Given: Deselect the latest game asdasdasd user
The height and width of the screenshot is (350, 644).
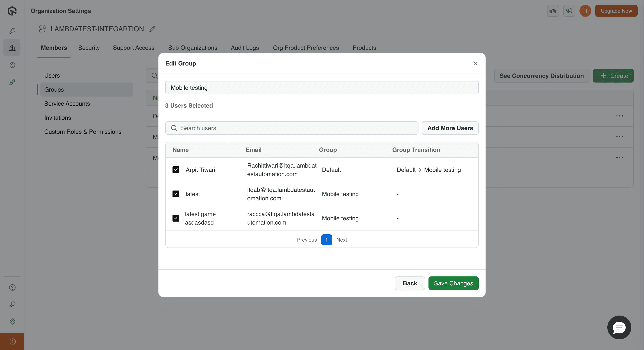Looking at the screenshot, I should point(176,218).
